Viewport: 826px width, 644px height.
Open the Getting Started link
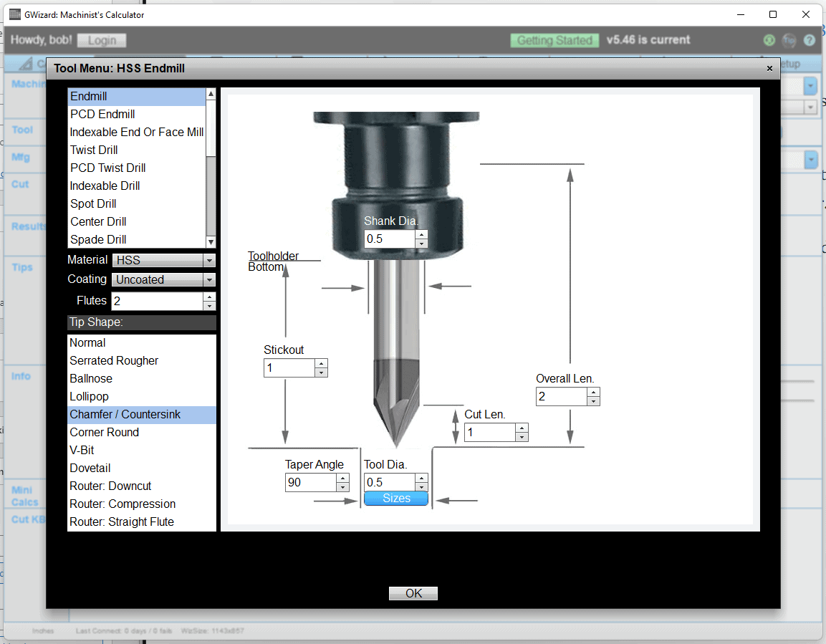554,40
